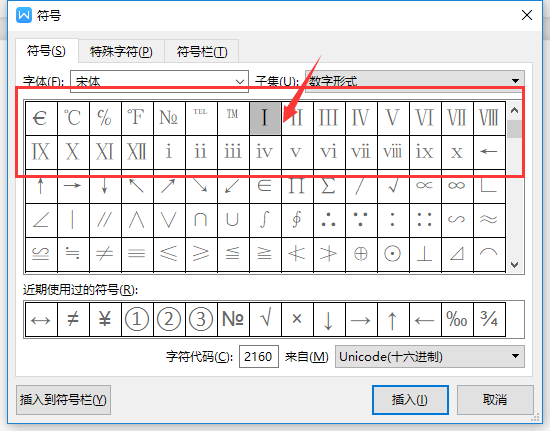This screenshot has height=431, width=550.
Task: Select the Roman numeral Ⅸ symbol
Action: pyautogui.click(x=41, y=152)
